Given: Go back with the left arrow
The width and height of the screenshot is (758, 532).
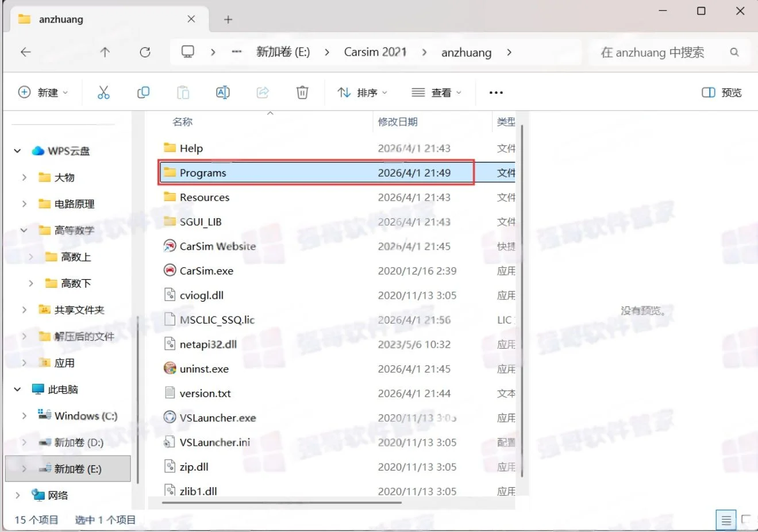Looking at the screenshot, I should click(26, 52).
